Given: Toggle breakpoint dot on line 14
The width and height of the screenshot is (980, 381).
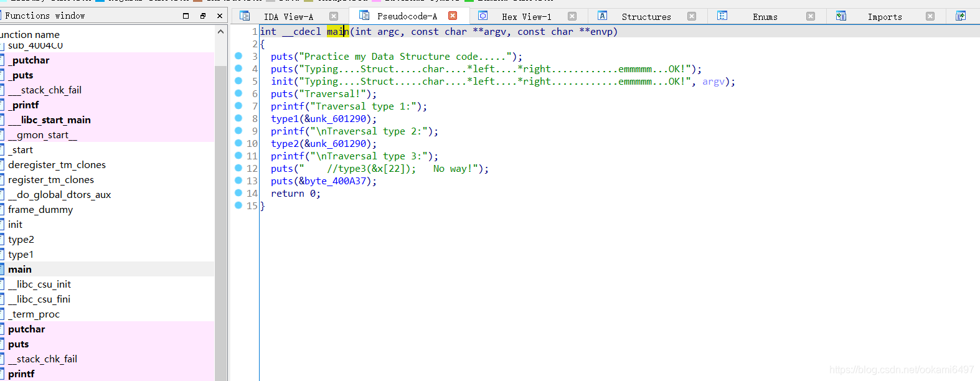Looking at the screenshot, I should [238, 193].
